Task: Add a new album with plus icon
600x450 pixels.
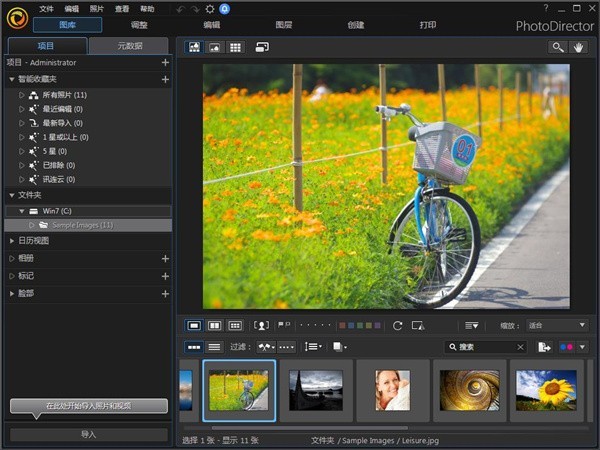Action: 165,258
